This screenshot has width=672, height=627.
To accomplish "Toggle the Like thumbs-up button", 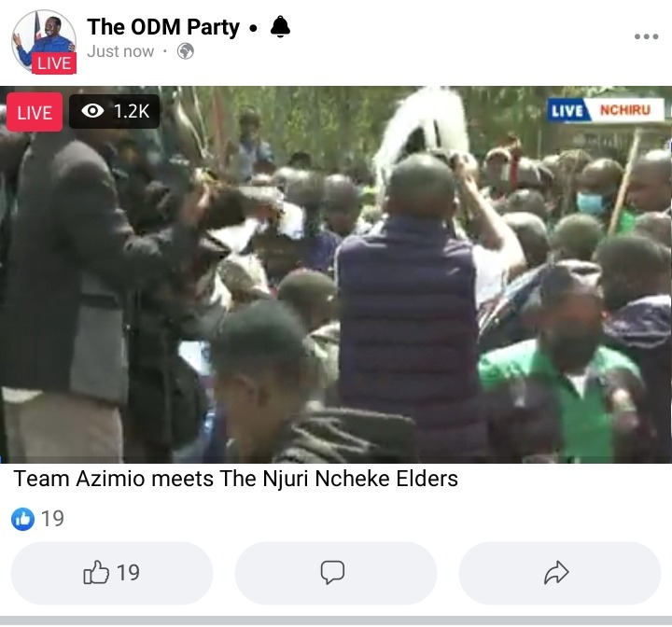I will 112,573.
